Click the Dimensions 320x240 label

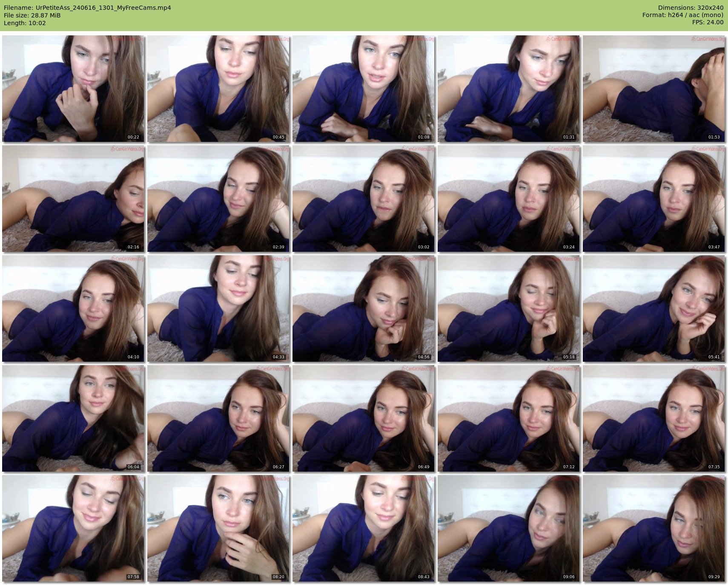tap(691, 8)
